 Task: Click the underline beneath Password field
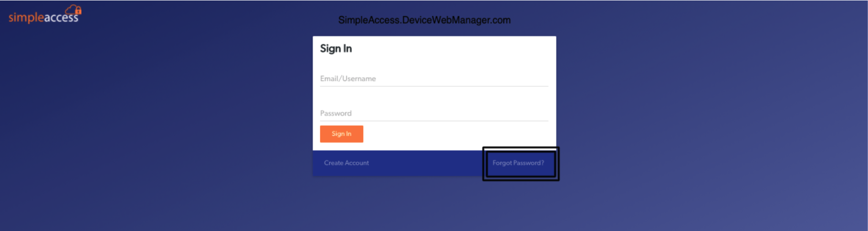[x=434, y=121]
